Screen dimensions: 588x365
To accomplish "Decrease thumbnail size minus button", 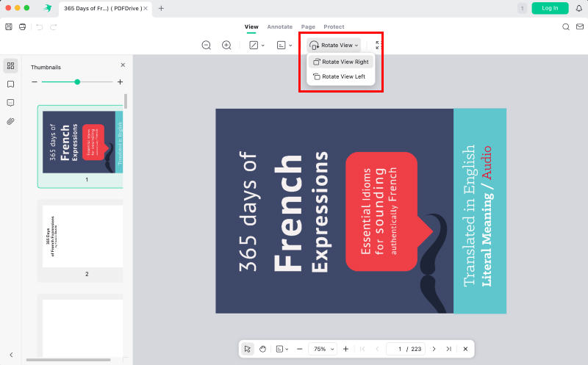I will click(x=35, y=82).
